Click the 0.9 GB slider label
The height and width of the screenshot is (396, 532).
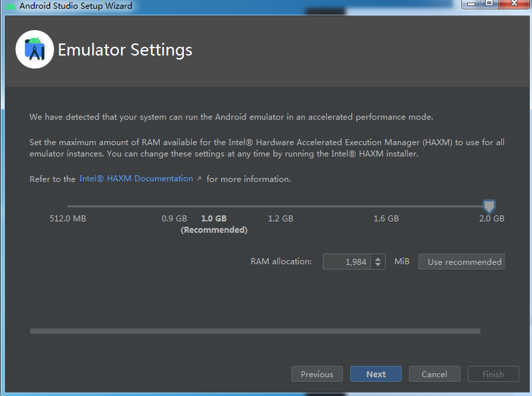tap(174, 218)
